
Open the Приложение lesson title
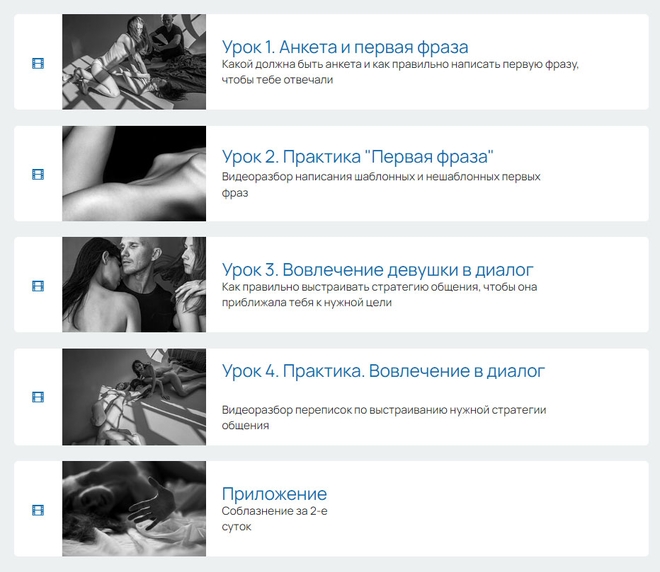[274, 494]
